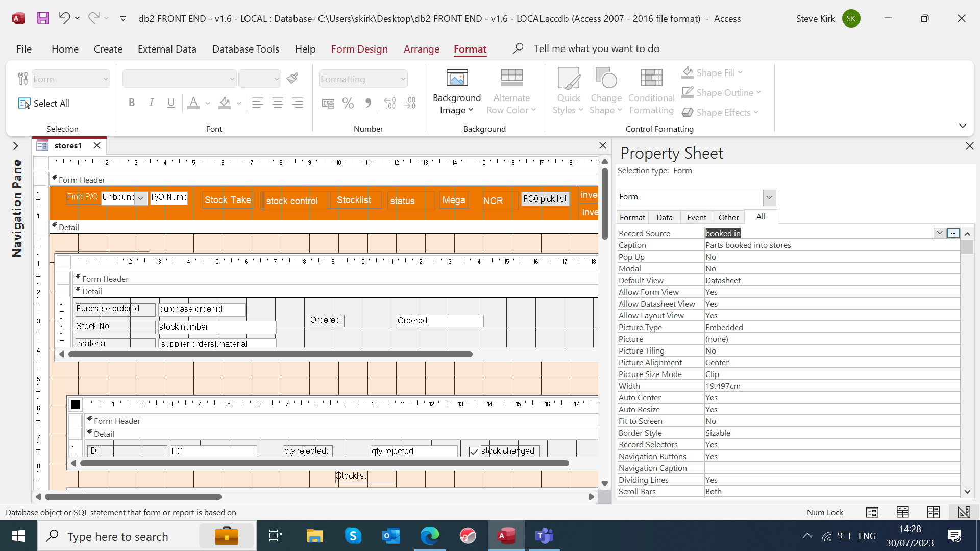Switch to the Home ribbon tab
Image resolution: width=980 pixels, height=551 pixels.
[x=65, y=49]
